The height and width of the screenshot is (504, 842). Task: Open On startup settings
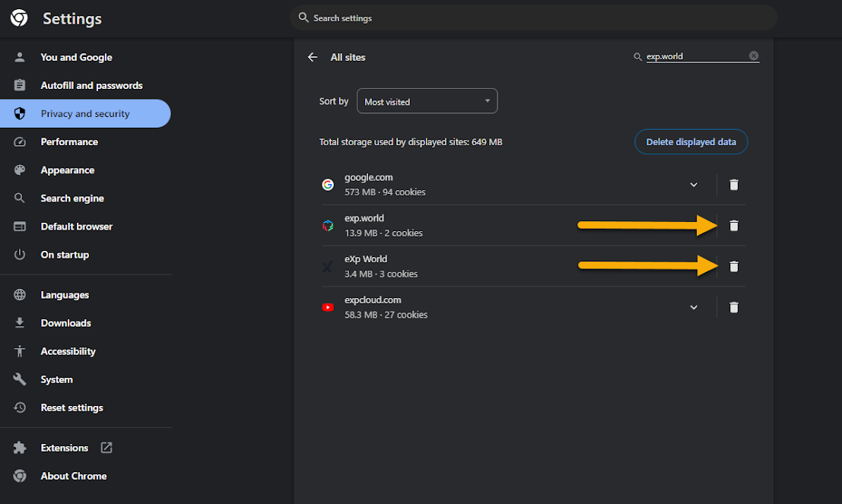[65, 255]
